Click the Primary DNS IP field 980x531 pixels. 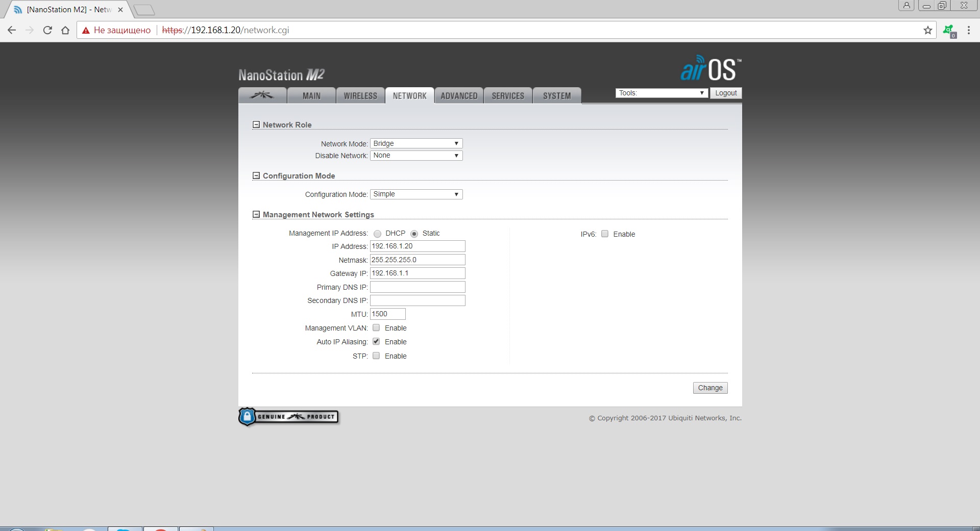[418, 287]
